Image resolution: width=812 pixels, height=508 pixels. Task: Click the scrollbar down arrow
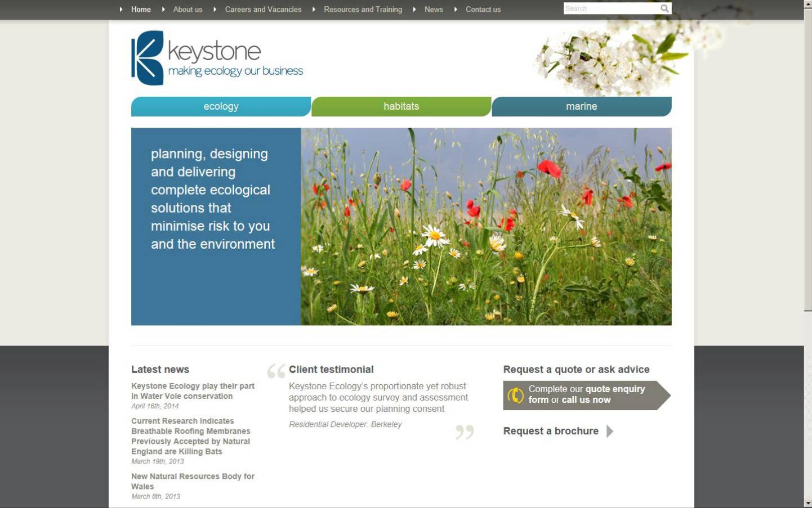coord(808,503)
